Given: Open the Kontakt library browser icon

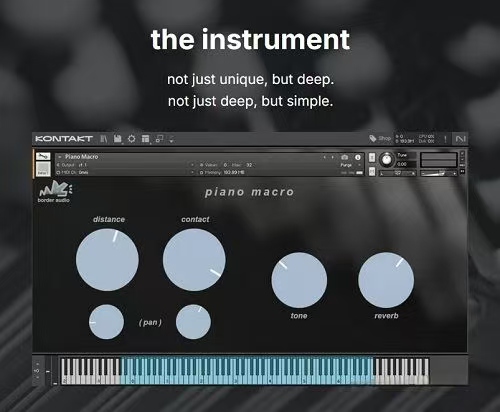Looking at the screenshot, I should pos(104,139).
